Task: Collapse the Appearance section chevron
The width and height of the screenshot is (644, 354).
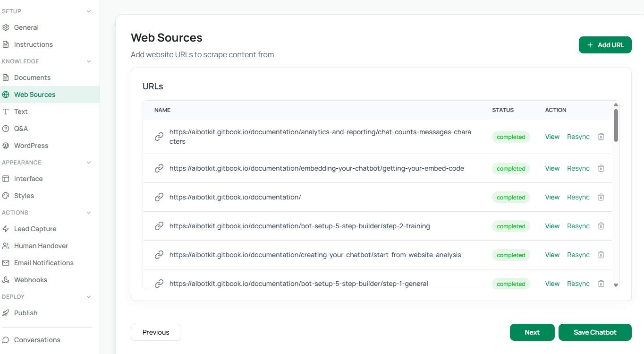Action: click(89, 163)
